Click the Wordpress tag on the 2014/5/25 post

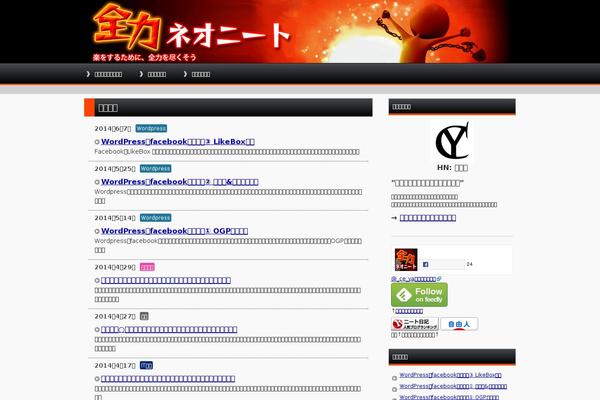pos(155,168)
